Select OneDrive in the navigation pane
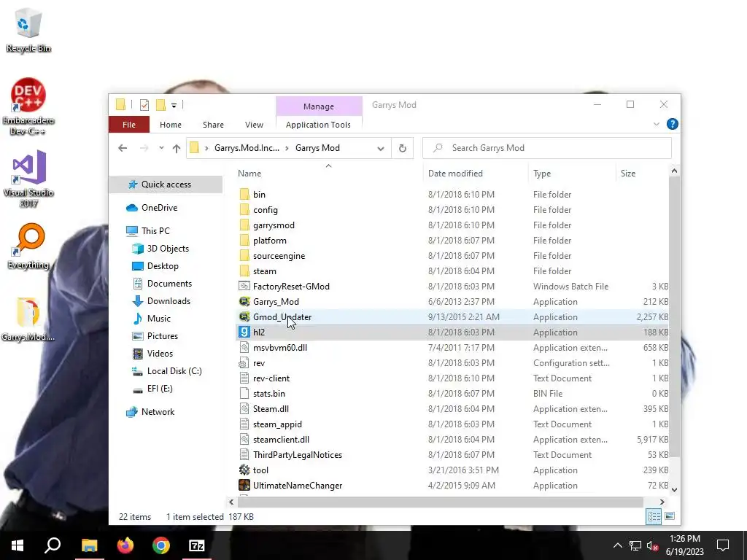The image size is (747, 560). (x=159, y=208)
